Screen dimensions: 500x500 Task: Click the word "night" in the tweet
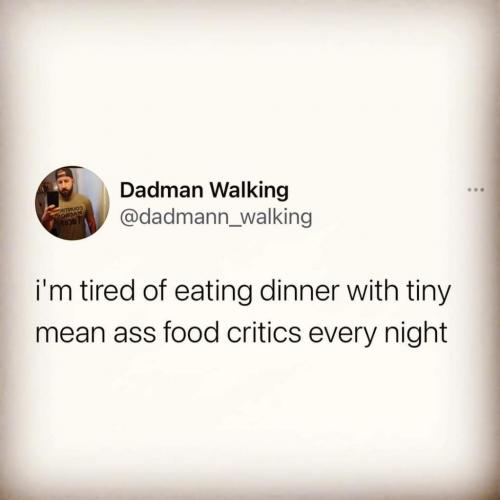coord(416,334)
